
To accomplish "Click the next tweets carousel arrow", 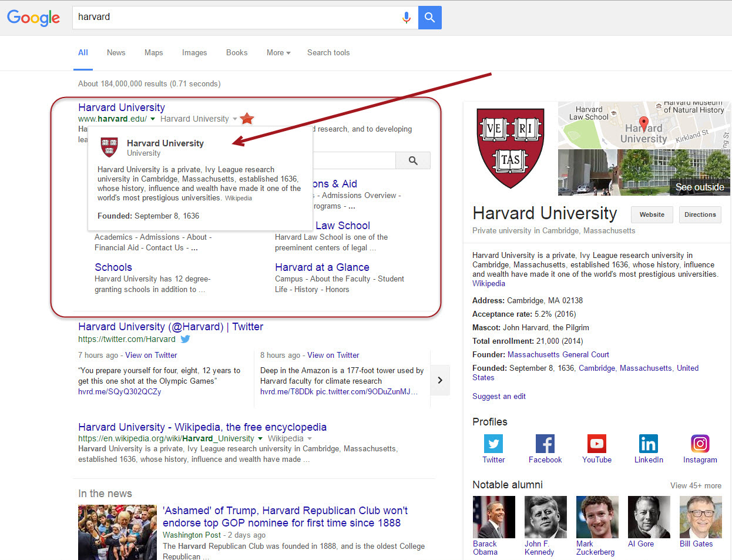I will click(440, 380).
